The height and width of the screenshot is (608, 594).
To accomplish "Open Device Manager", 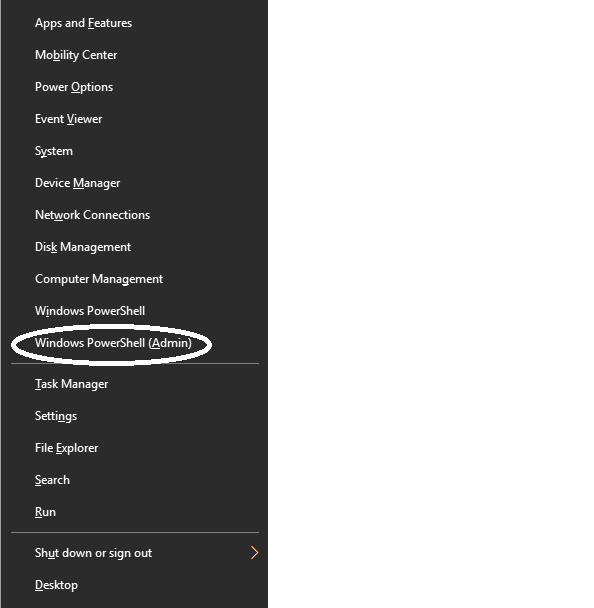I will tap(134, 183).
